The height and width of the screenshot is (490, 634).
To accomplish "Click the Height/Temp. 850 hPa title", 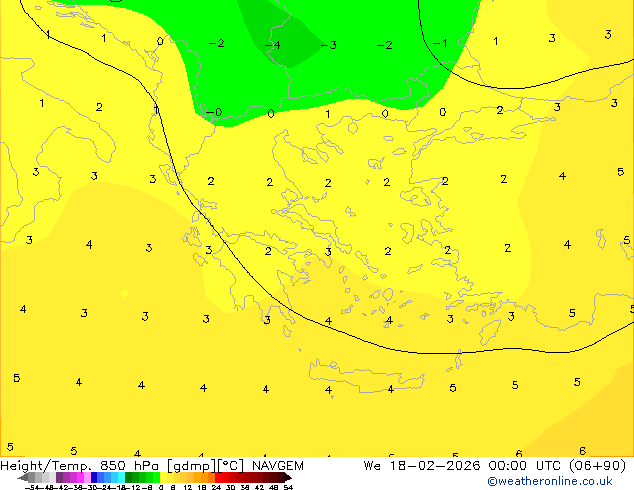I will click(x=80, y=466).
